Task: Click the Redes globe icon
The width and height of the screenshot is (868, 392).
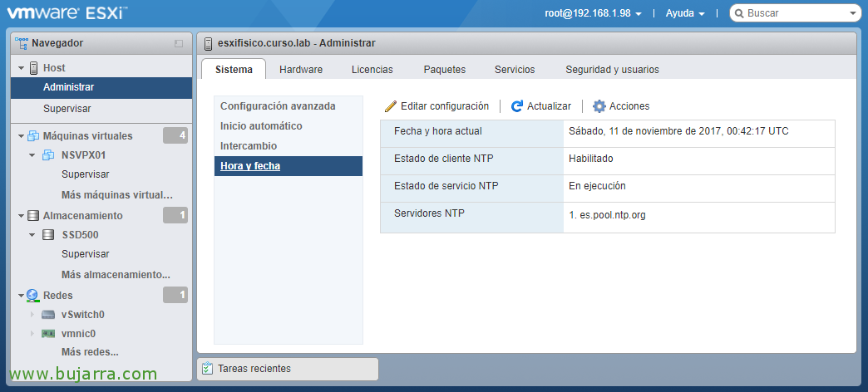Action: click(x=32, y=295)
